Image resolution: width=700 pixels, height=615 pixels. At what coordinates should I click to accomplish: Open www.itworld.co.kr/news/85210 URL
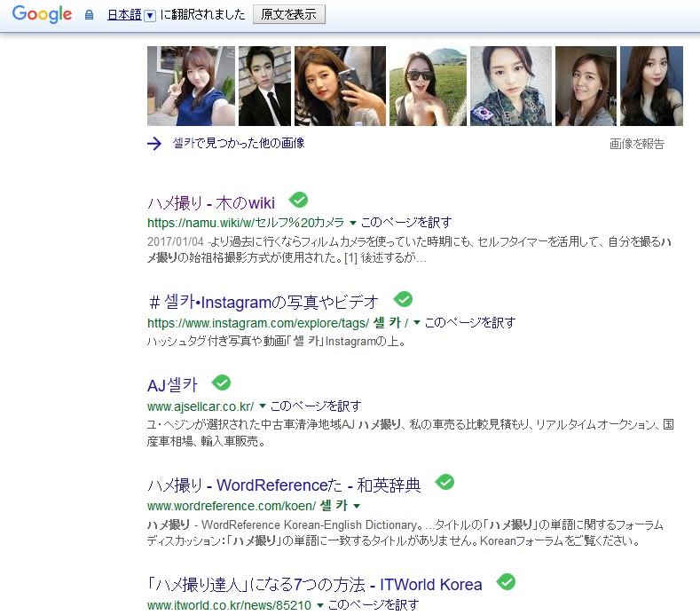point(229,605)
